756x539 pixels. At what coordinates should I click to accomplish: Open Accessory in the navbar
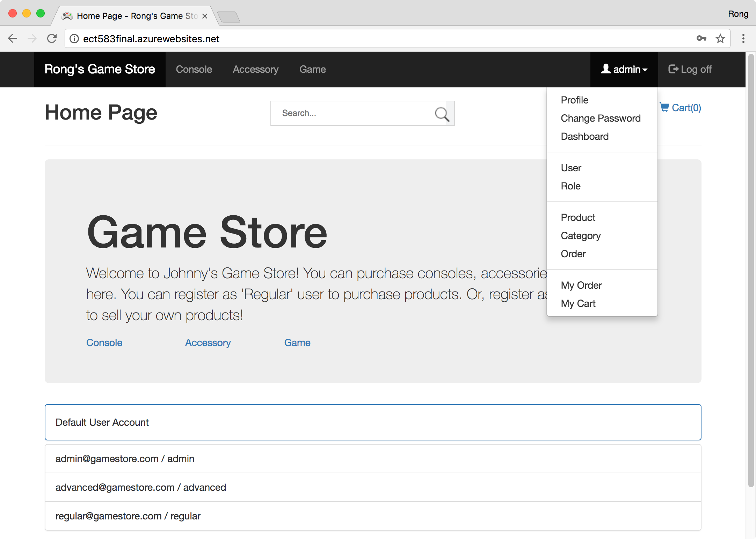[256, 69]
